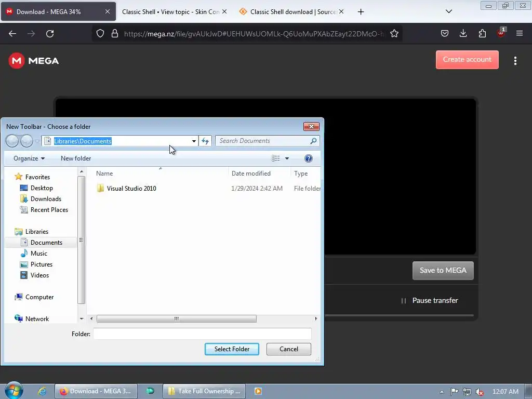Select Favorites in navigation pane
Image resolution: width=532 pixels, height=399 pixels.
pyautogui.click(x=33, y=177)
